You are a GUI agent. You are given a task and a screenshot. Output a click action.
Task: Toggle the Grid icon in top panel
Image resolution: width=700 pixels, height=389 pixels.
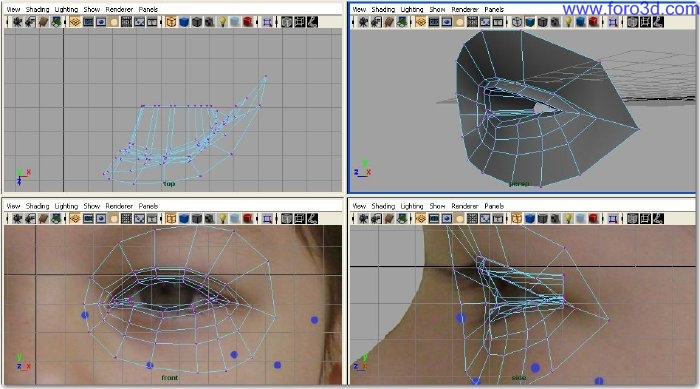tap(75, 21)
